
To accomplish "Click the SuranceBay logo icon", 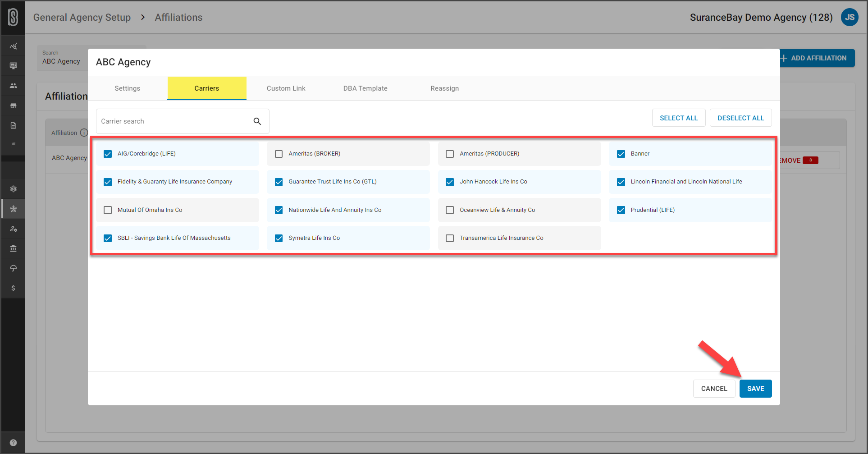I will coord(13,18).
